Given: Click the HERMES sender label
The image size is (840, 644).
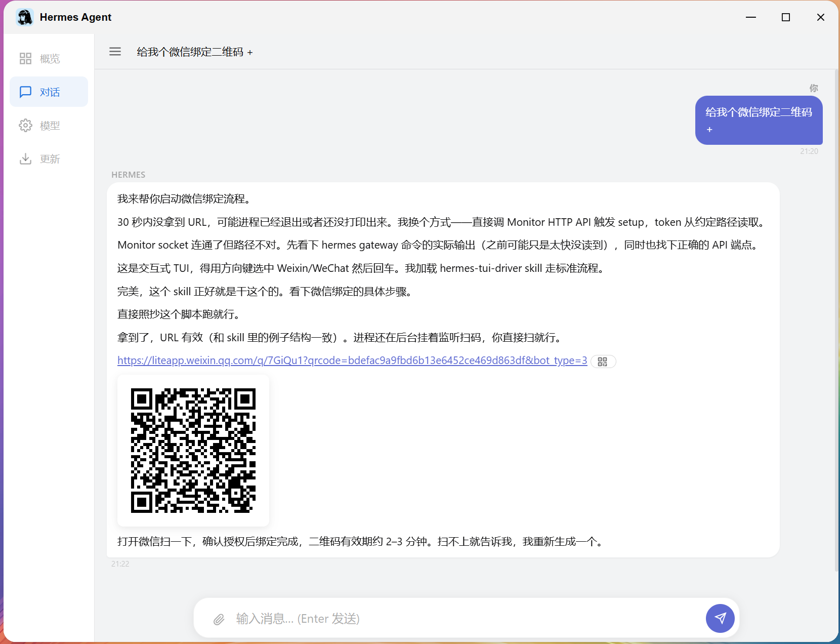Looking at the screenshot, I should pyautogui.click(x=129, y=175).
